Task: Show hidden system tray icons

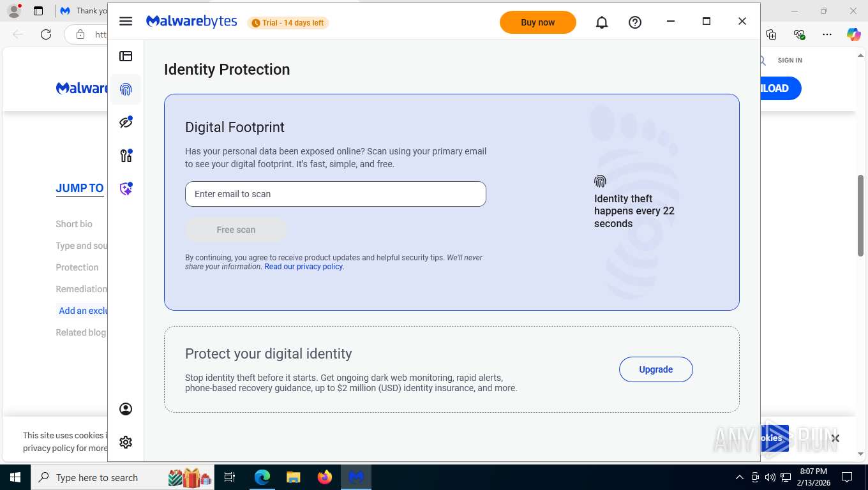Action: tap(740, 477)
